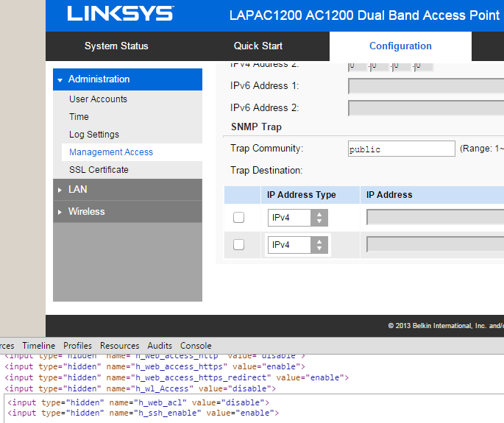Select the Configuration tab
The image size is (504, 423).
pyautogui.click(x=400, y=46)
